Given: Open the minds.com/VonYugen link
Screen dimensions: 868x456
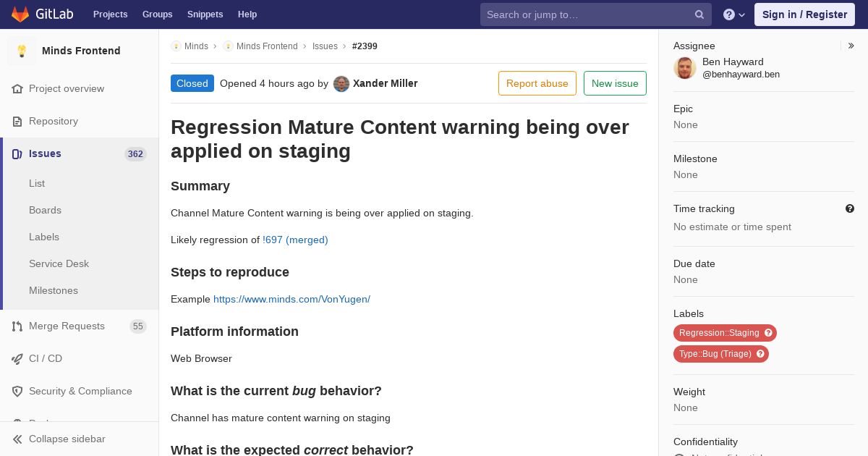Looking at the screenshot, I should tap(292, 299).
